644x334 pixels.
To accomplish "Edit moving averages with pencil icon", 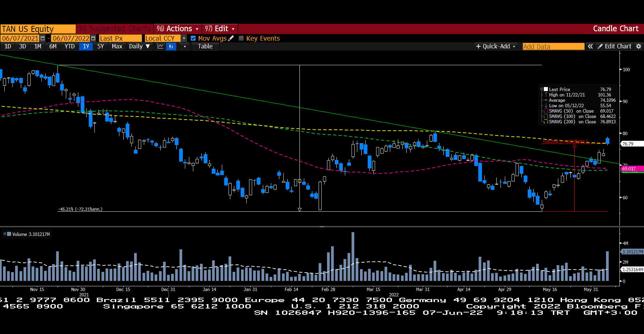I will [x=231, y=38].
